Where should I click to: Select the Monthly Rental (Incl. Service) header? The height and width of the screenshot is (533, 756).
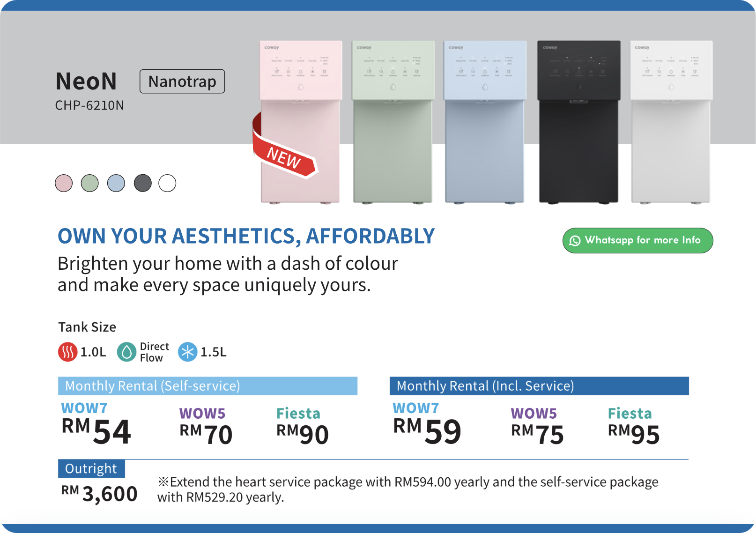[539, 386]
